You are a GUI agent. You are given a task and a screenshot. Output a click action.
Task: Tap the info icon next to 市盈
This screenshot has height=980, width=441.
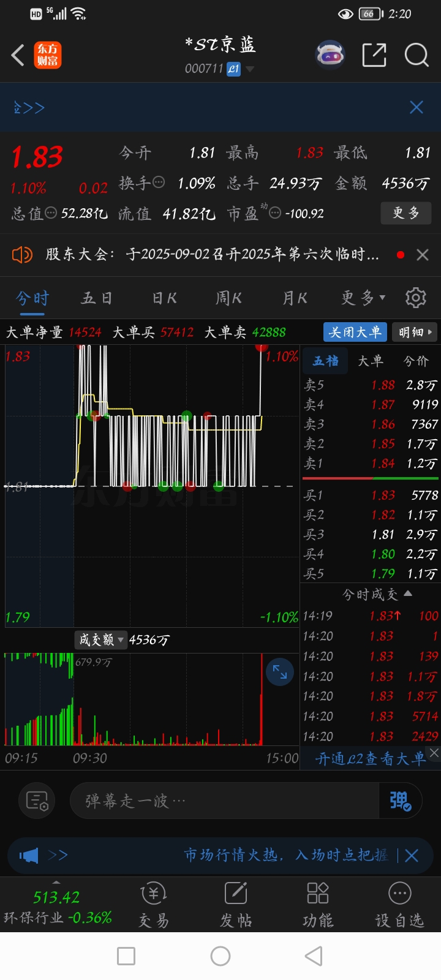275,213
